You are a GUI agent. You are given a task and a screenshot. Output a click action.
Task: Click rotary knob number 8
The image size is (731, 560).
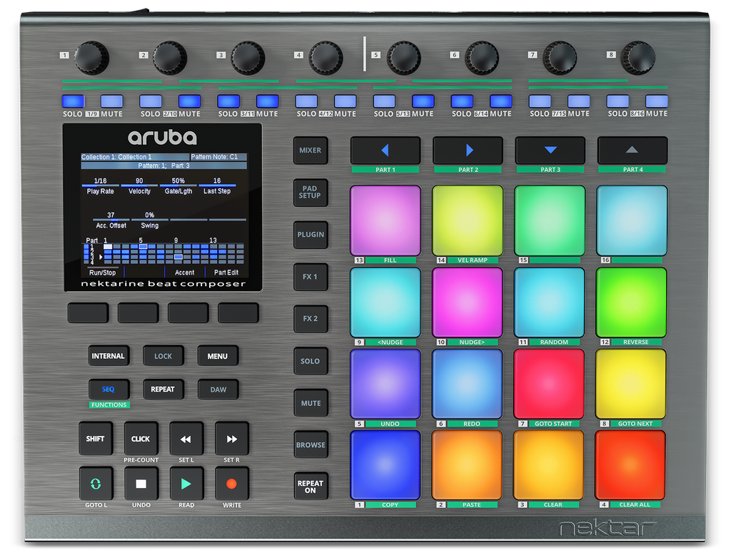click(x=638, y=58)
